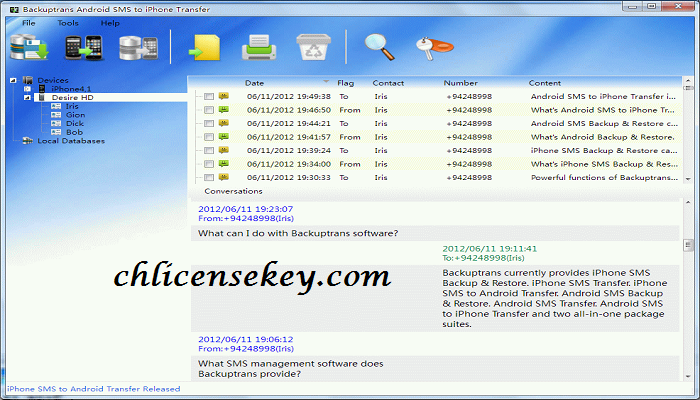The width and height of the screenshot is (700, 400).
Task: Select the Bob contact in tree
Action: (74, 132)
